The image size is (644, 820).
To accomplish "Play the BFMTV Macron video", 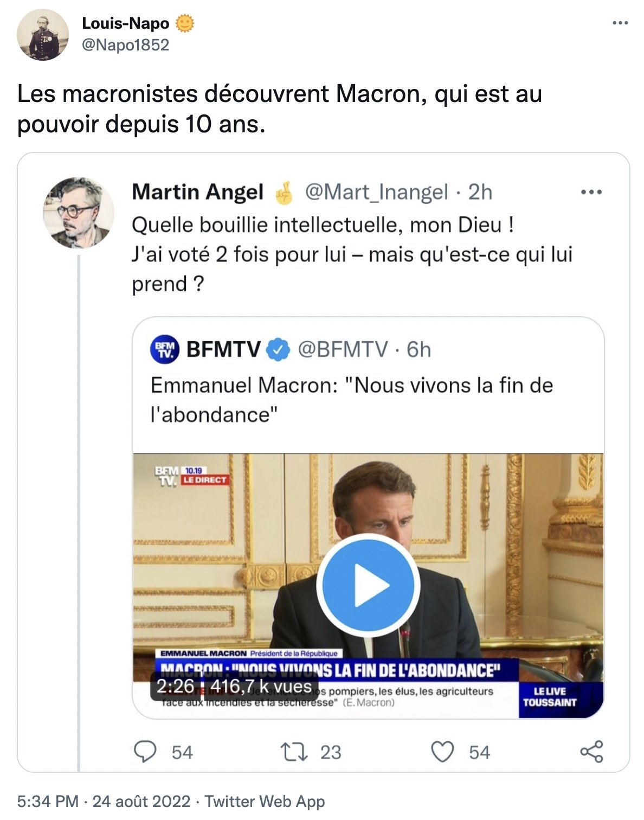I will coord(368,585).
